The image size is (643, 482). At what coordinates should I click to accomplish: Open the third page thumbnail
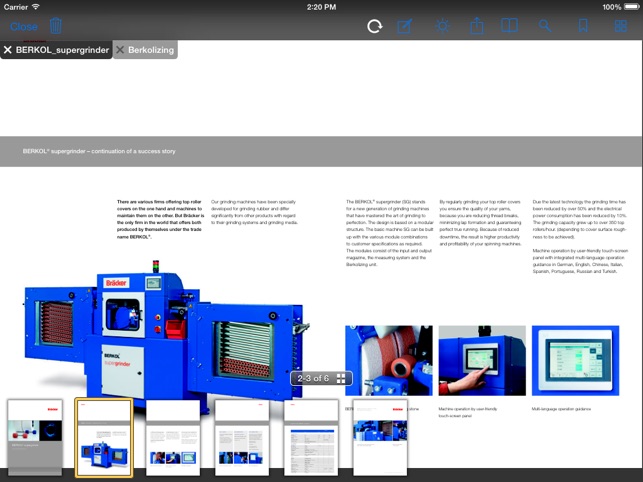coord(173,437)
